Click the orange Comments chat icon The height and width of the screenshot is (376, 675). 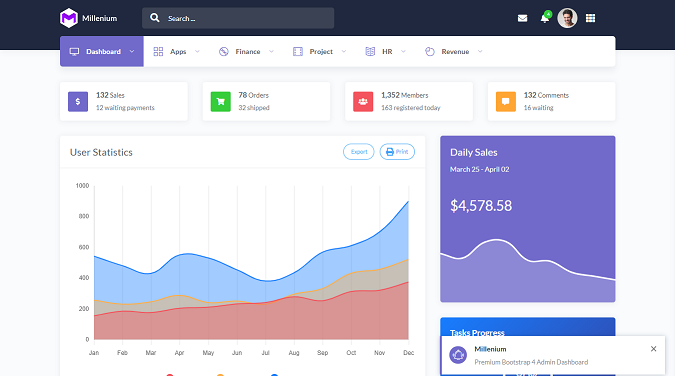[506, 102]
